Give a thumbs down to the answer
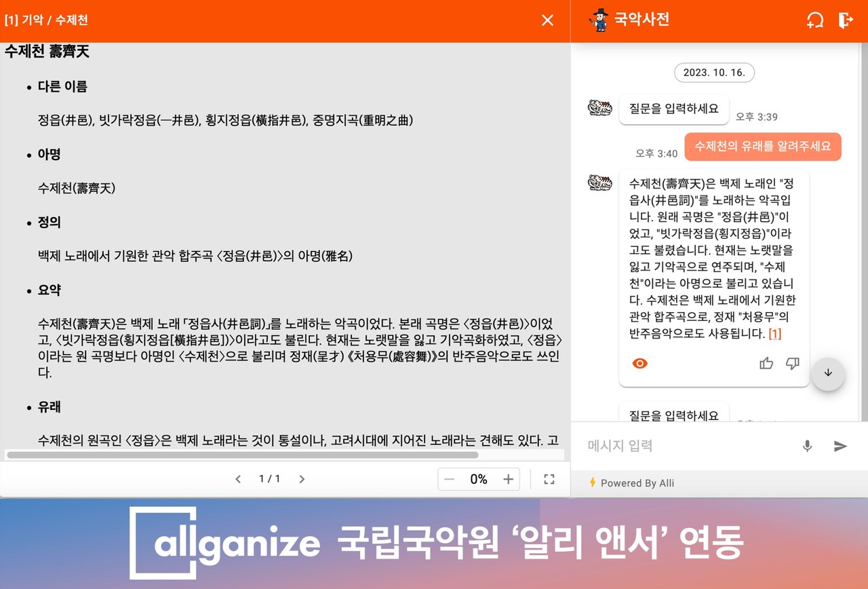This screenshot has height=589, width=868. point(793,363)
